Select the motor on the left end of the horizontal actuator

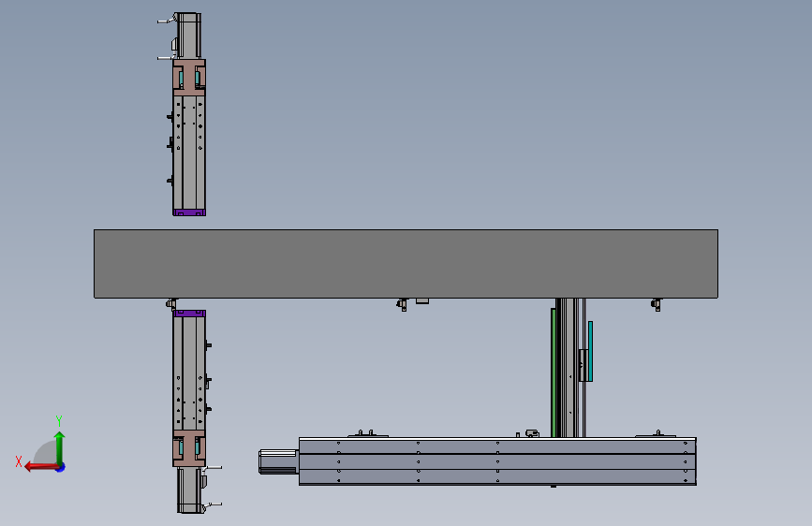(278, 461)
